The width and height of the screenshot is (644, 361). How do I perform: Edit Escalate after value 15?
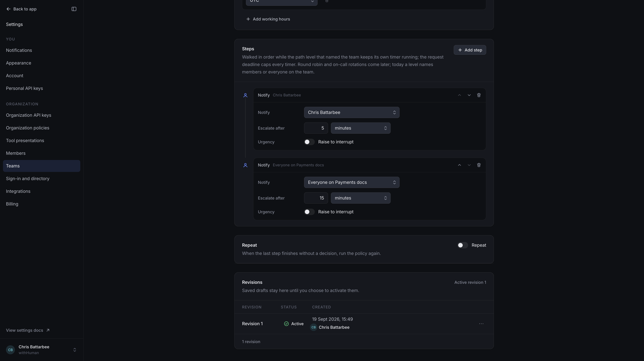[316, 198]
